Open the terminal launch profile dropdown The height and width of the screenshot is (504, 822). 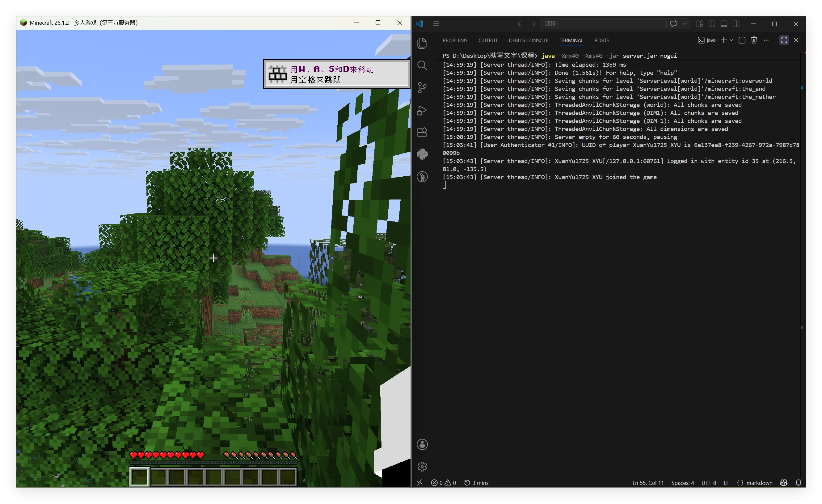click(731, 40)
